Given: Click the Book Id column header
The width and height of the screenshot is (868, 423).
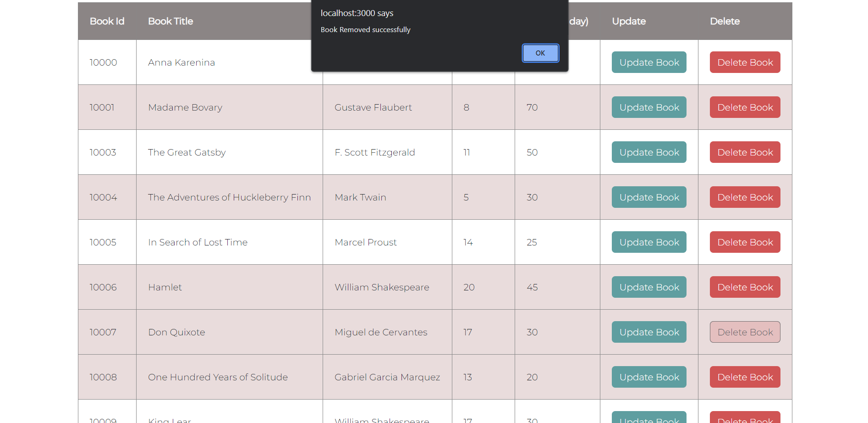Looking at the screenshot, I should point(107,21).
